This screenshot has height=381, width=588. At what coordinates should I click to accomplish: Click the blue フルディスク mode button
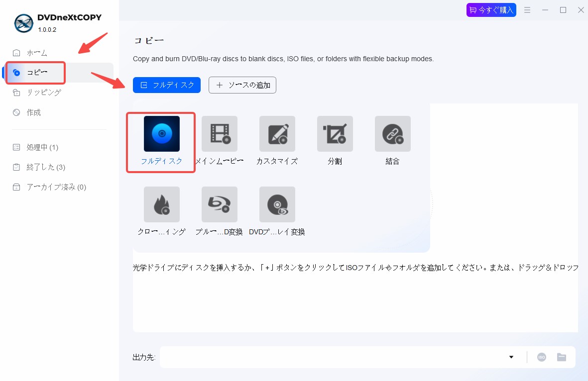coord(166,85)
